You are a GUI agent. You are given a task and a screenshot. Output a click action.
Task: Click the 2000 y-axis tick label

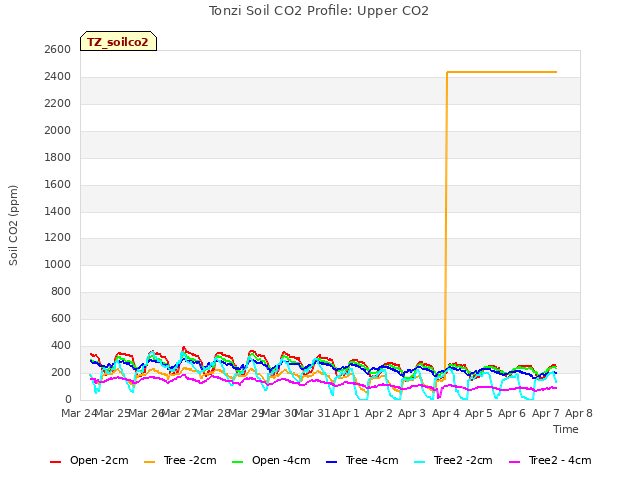tap(58, 131)
